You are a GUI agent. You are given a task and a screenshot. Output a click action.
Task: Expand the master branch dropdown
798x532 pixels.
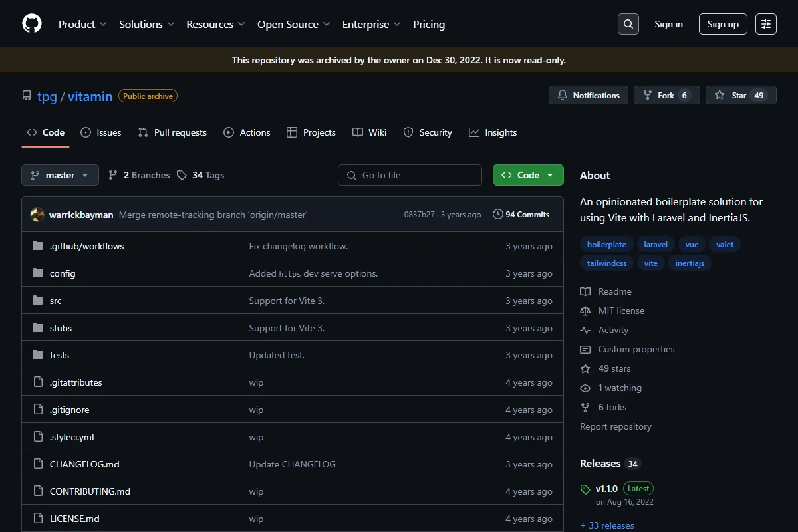pyautogui.click(x=60, y=175)
